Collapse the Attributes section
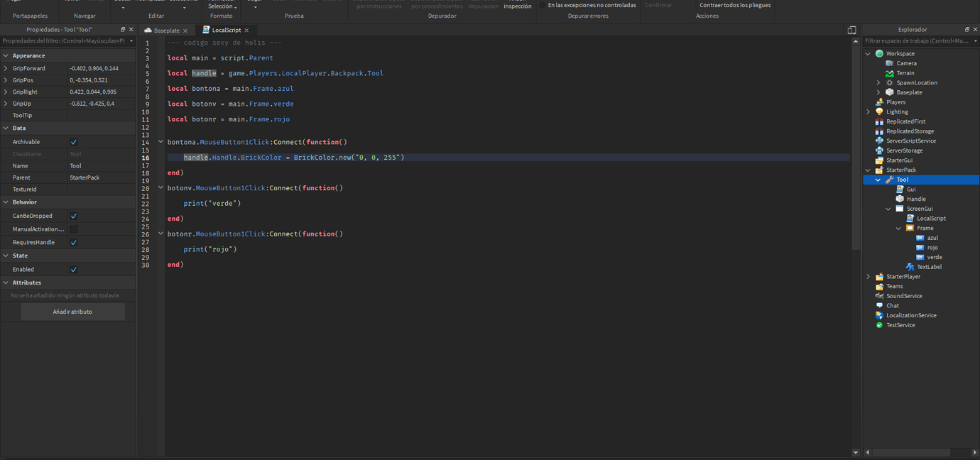Viewport: 980px width, 460px height. point(6,283)
